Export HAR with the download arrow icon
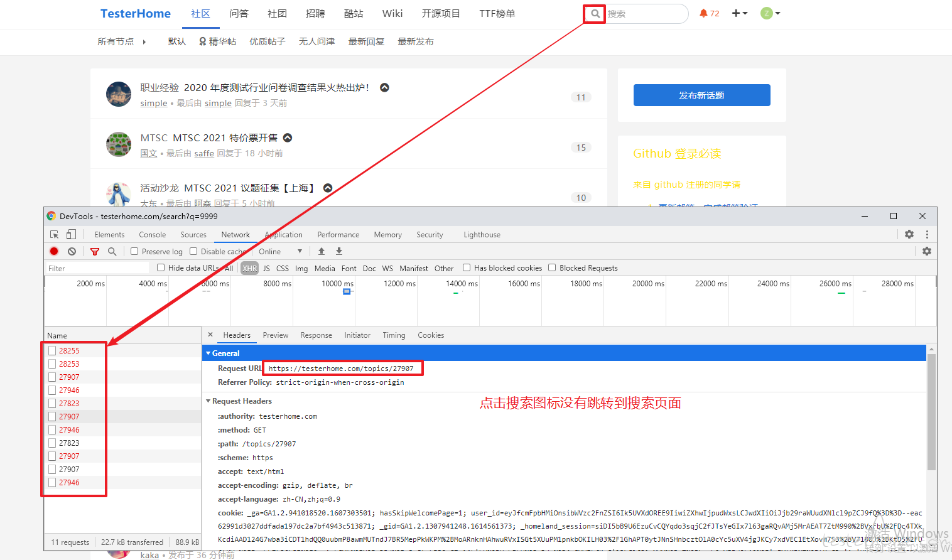The image size is (952, 560). (x=339, y=251)
